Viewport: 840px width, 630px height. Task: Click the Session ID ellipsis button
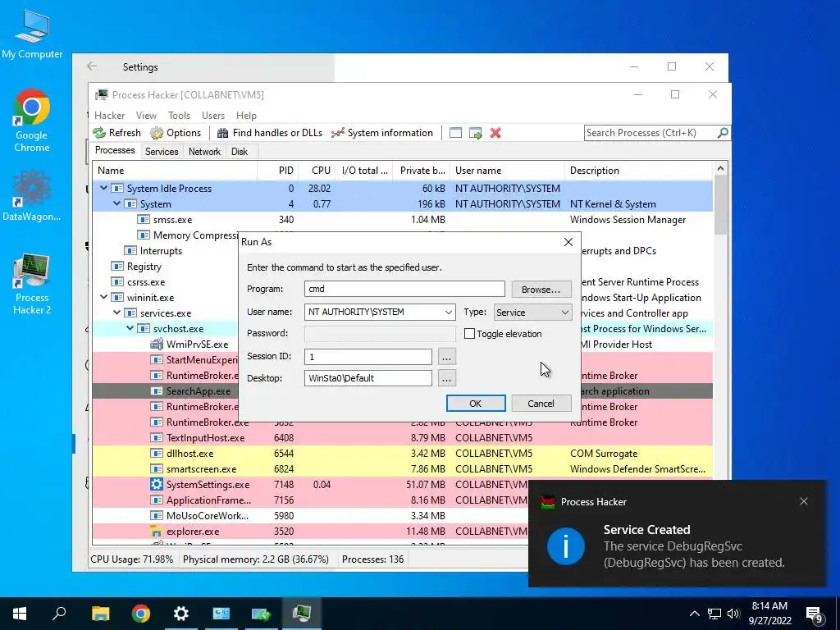(447, 356)
